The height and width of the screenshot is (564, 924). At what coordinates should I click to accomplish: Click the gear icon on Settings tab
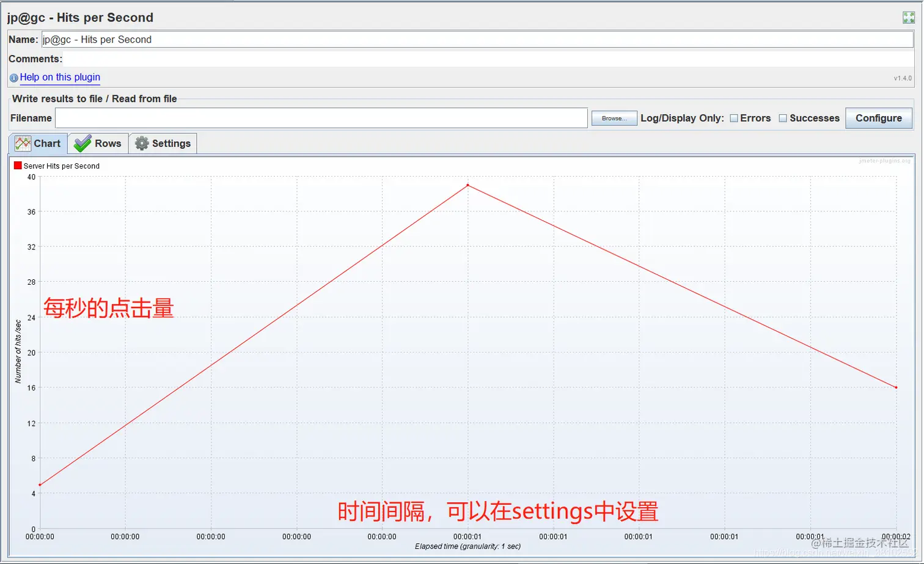pos(142,144)
